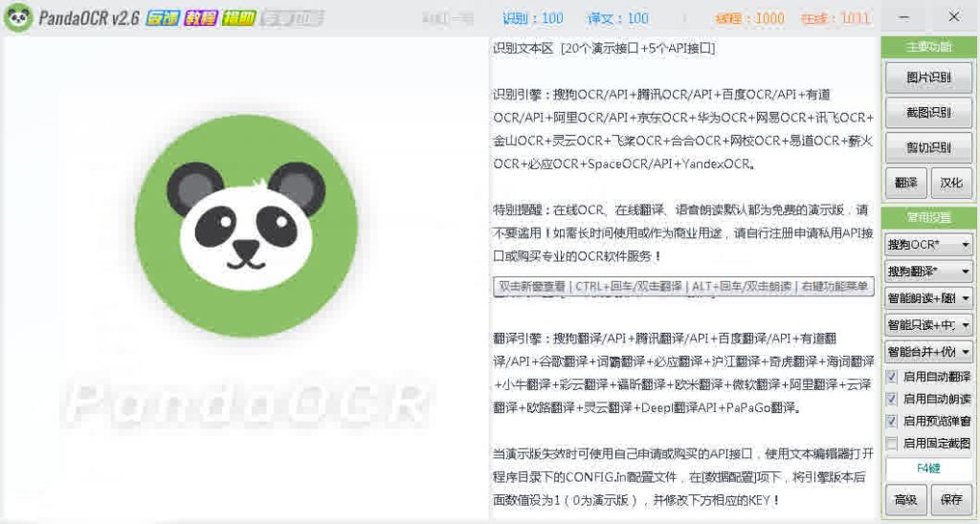Click the 在线: 1011 counter

coord(835,19)
